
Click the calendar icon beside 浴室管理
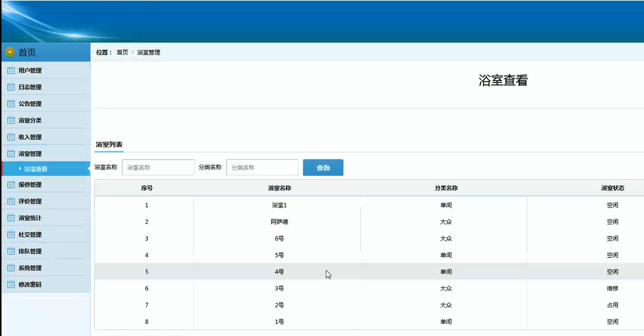click(11, 154)
